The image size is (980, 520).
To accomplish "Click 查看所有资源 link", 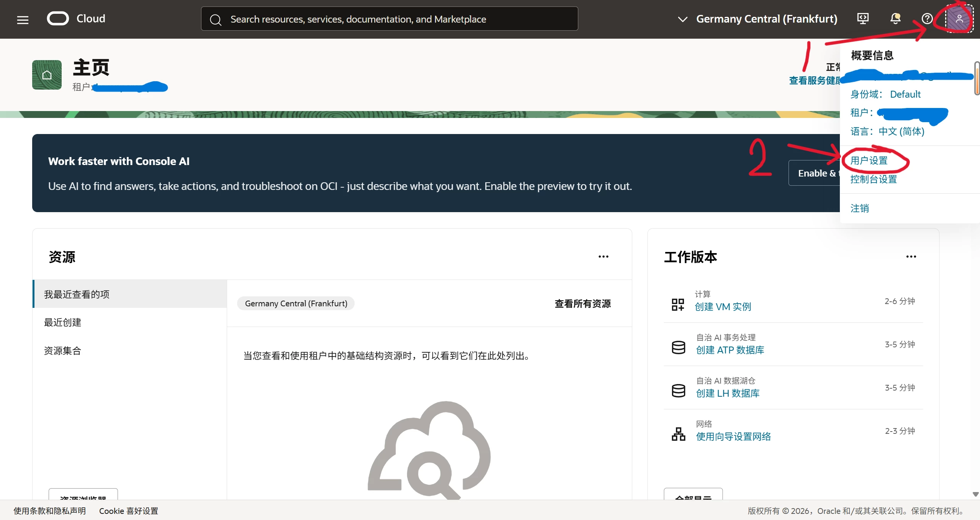I will 582,304.
